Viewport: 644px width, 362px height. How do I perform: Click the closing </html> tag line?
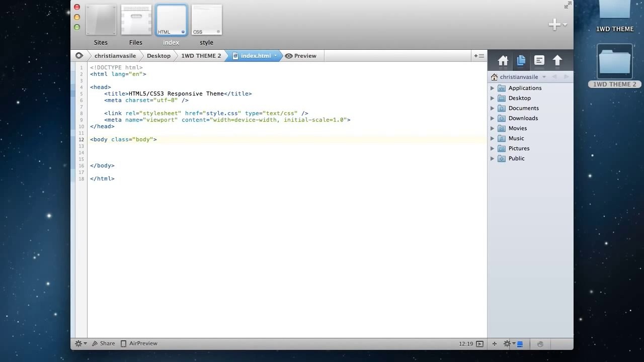pyautogui.click(x=102, y=178)
